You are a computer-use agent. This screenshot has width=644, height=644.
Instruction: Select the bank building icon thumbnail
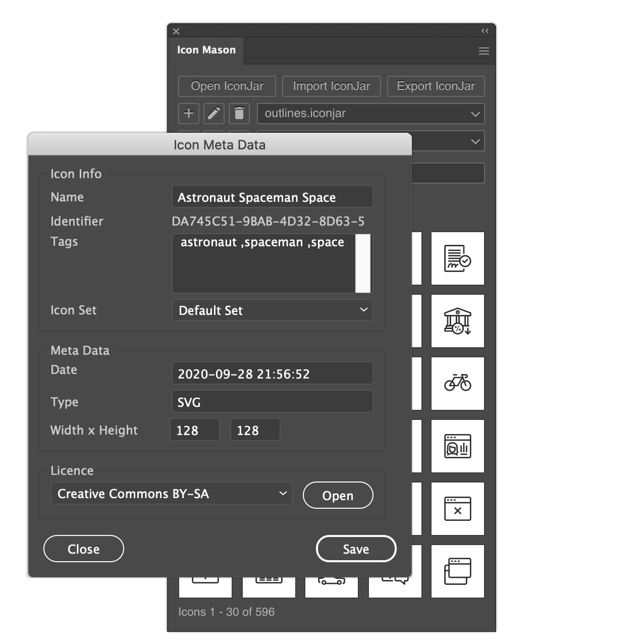(x=458, y=321)
